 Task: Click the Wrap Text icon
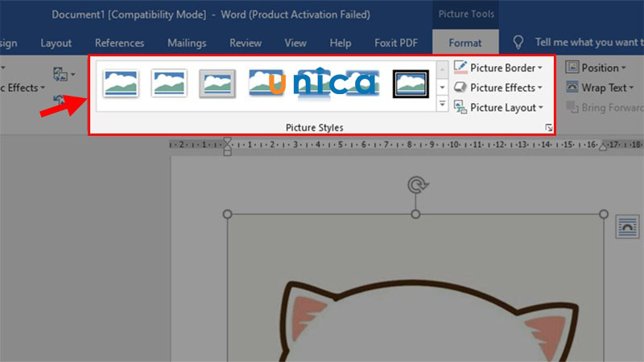point(572,87)
